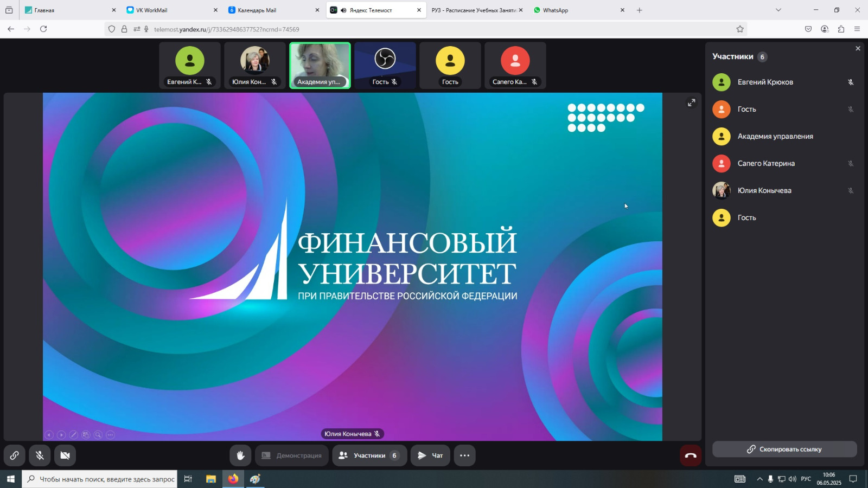The image size is (868, 488).
Task: Open the Paint app from taskbar
Action: pos(256,479)
